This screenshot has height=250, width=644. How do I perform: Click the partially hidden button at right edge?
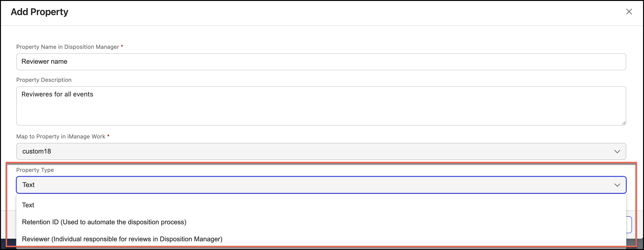tap(629, 225)
